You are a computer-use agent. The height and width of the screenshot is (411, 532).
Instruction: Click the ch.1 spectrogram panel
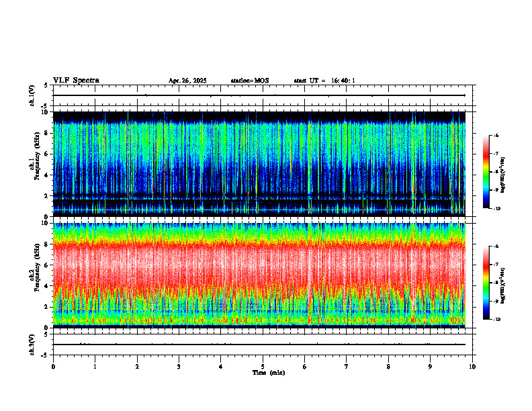pos(259,164)
